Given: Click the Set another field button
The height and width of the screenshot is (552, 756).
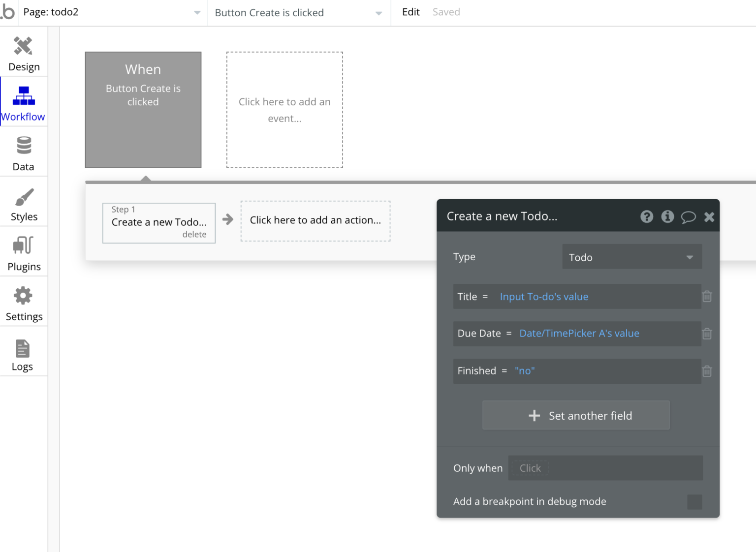Looking at the screenshot, I should 575,416.
